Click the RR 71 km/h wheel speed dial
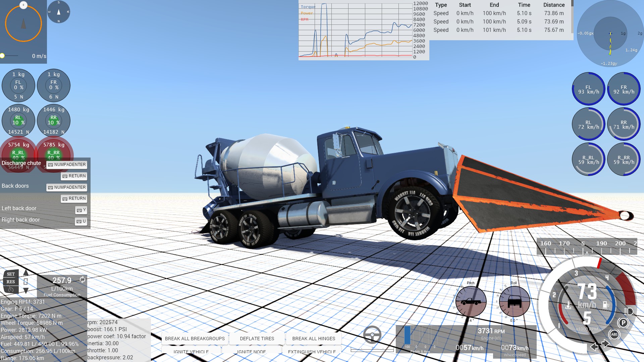The height and width of the screenshot is (362, 644). [624, 124]
